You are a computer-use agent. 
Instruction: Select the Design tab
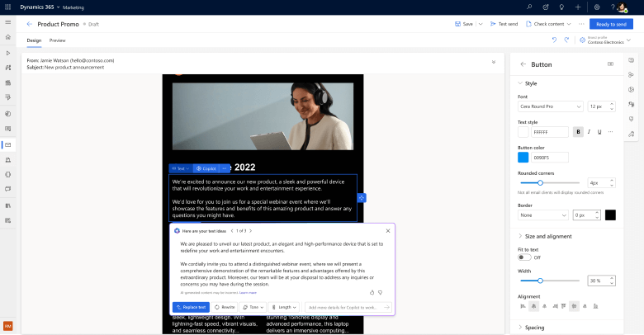34,40
